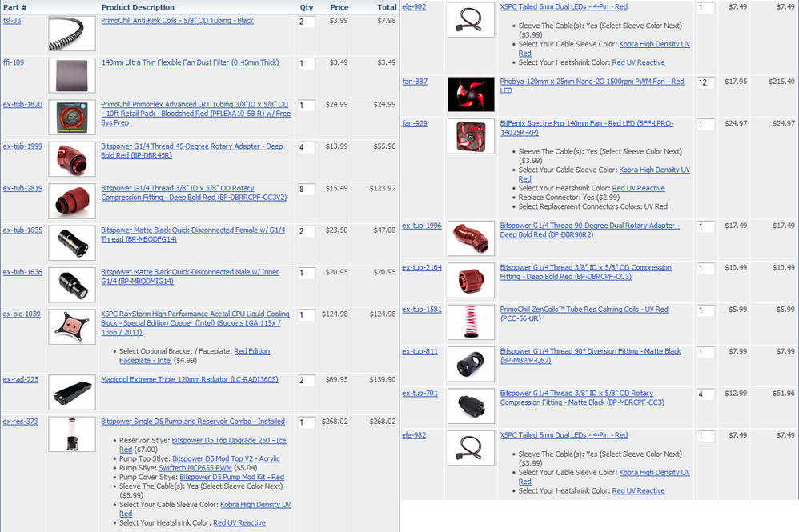Focus the quantity box for Magicool radiator
Image resolution: width=799 pixels, height=532 pixels.
307,381
